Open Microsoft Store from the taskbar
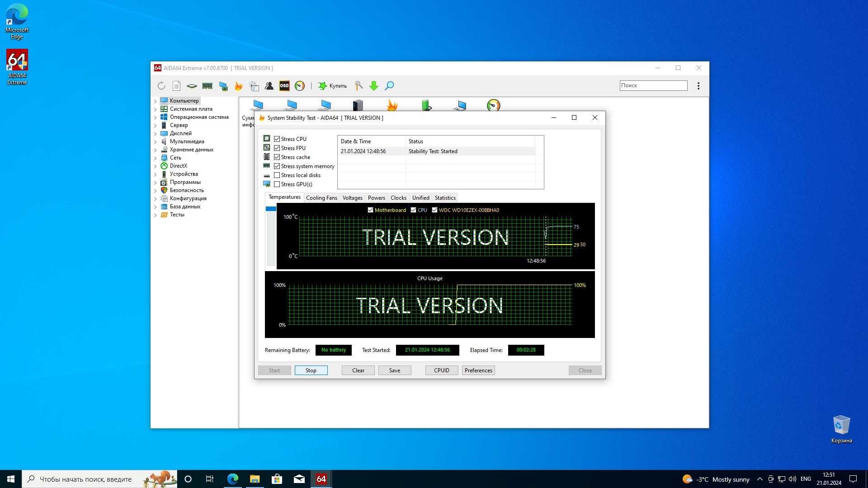 [x=277, y=479]
